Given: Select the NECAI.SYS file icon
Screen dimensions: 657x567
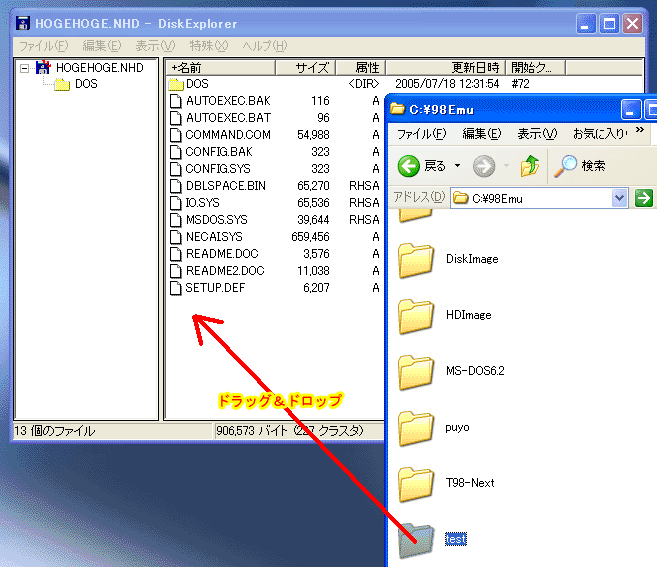Looking at the screenshot, I should point(176,237).
